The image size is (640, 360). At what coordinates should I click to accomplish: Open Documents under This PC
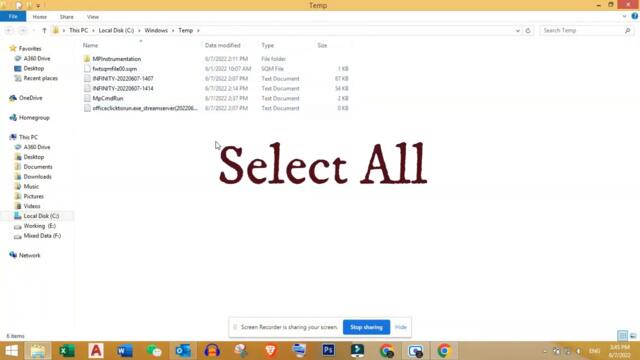38,167
